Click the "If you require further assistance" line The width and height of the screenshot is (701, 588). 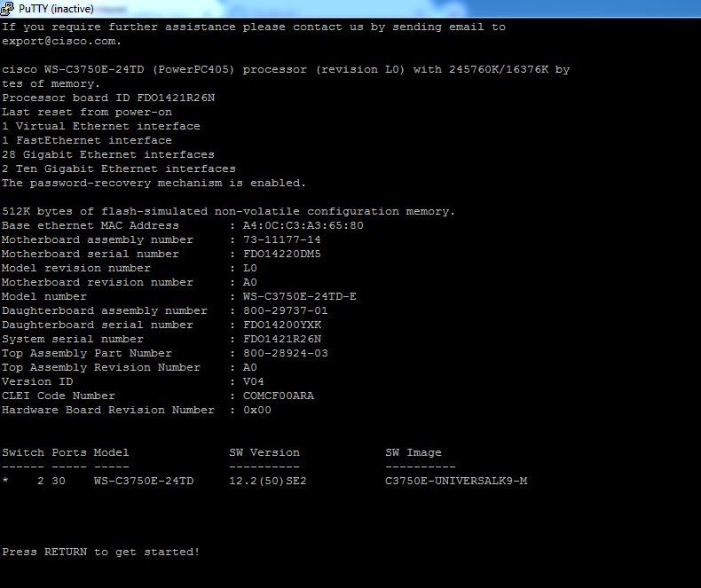point(254,27)
